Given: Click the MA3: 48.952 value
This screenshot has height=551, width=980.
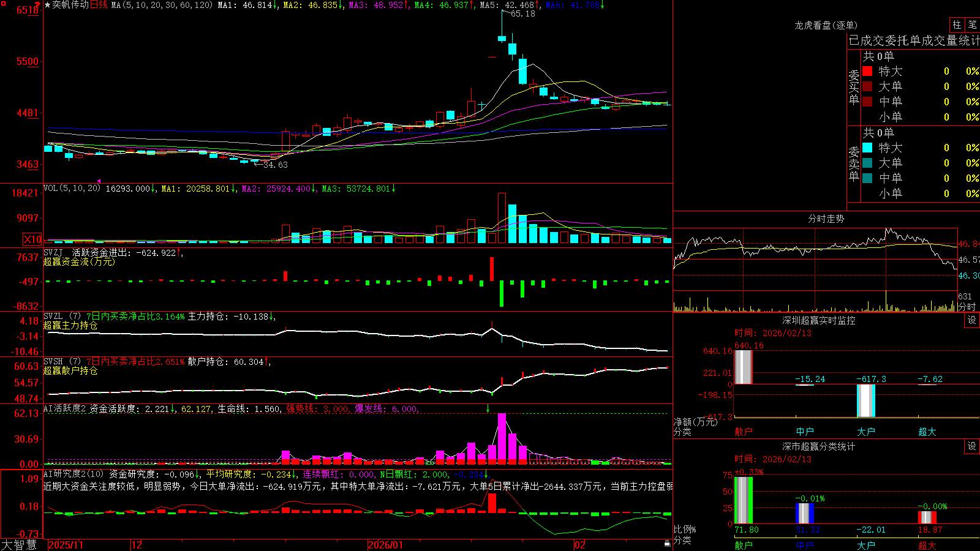Looking at the screenshot, I should click(376, 5).
